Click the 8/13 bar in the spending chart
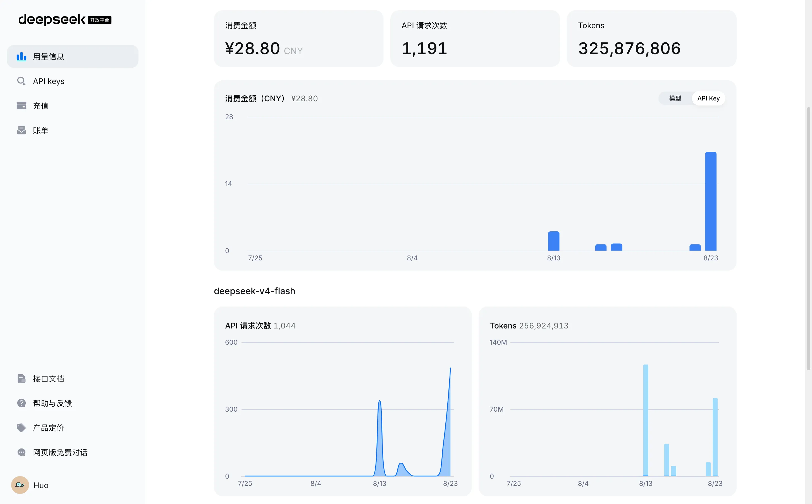 pyautogui.click(x=553, y=241)
